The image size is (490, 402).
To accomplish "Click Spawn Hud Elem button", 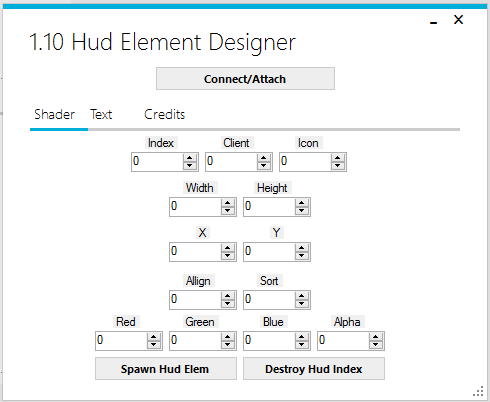I will (166, 369).
